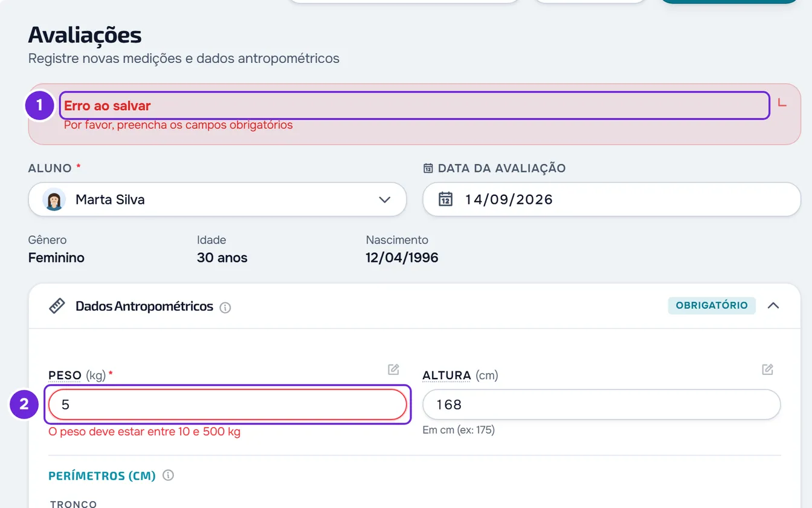
Task: Click the ALTURA label text
Action: [x=446, y=376]
